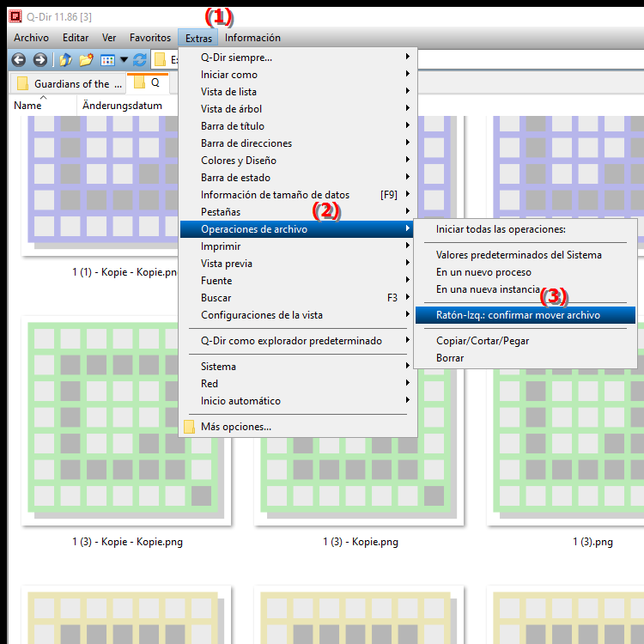Toggle Q-Dir como explorador predeterminado
The image size is (644, 644).
click(x=291, y=341)
